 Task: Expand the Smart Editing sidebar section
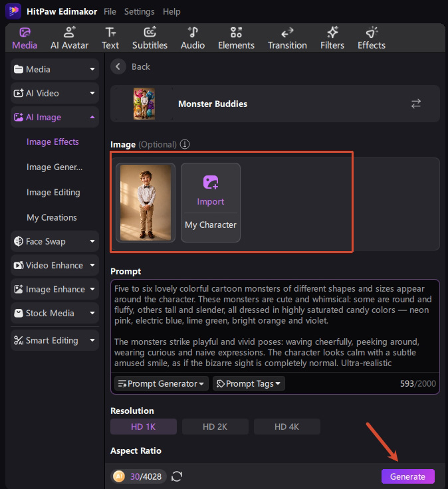[x=55, y=340]
